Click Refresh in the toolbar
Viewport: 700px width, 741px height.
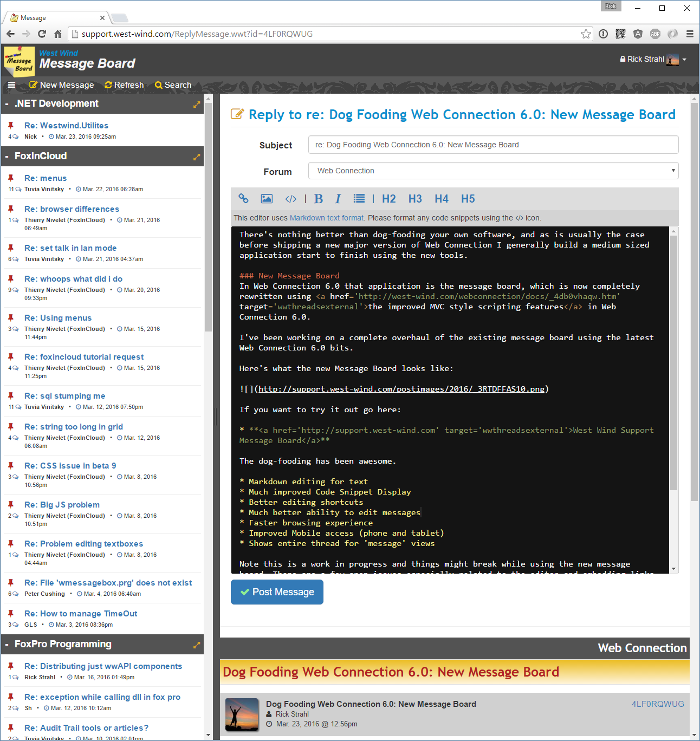coord(124,85)
